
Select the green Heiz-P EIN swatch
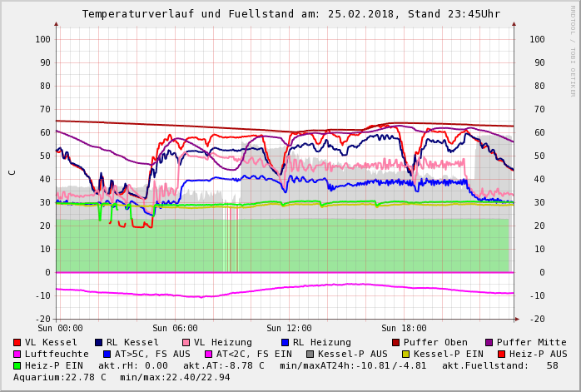click(x=17, y=365)
